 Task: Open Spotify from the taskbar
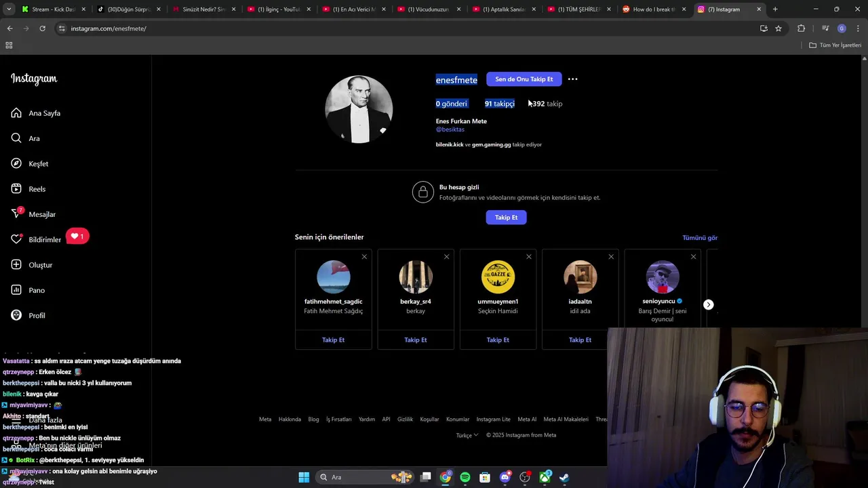pyautogui.click(x=465, y=477)
